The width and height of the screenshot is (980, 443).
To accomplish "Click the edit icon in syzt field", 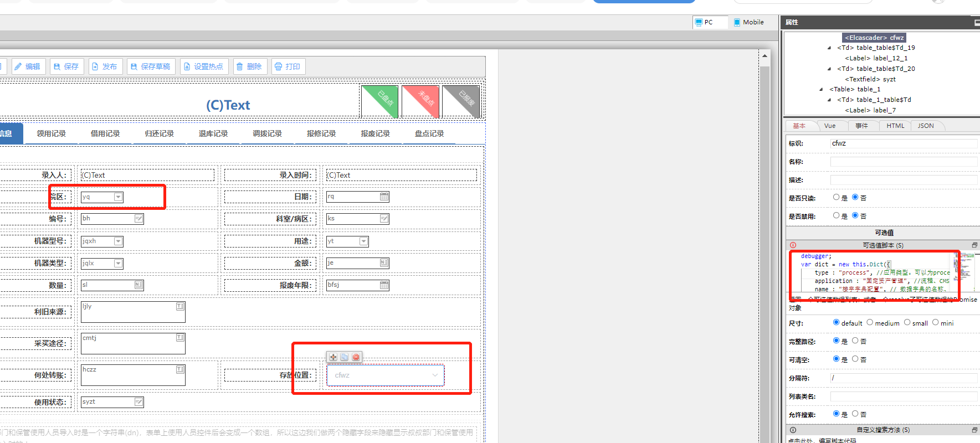I will (x=139, y=401).
